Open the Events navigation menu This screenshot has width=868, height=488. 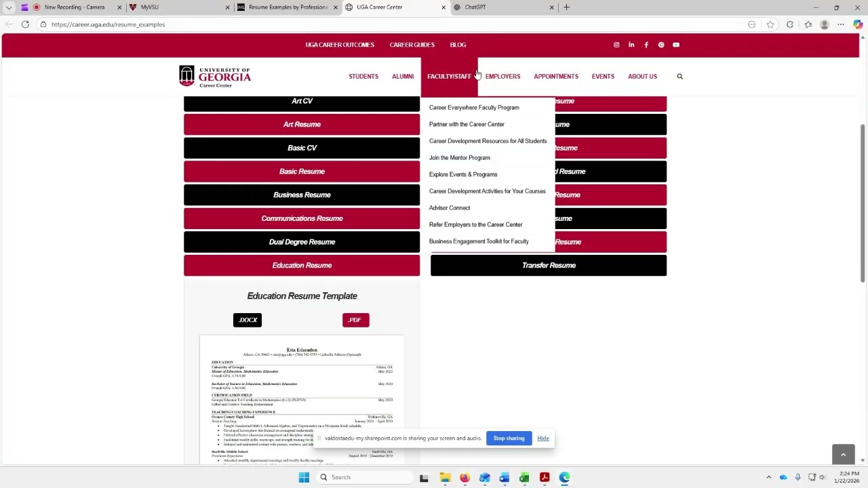point(603,77)
